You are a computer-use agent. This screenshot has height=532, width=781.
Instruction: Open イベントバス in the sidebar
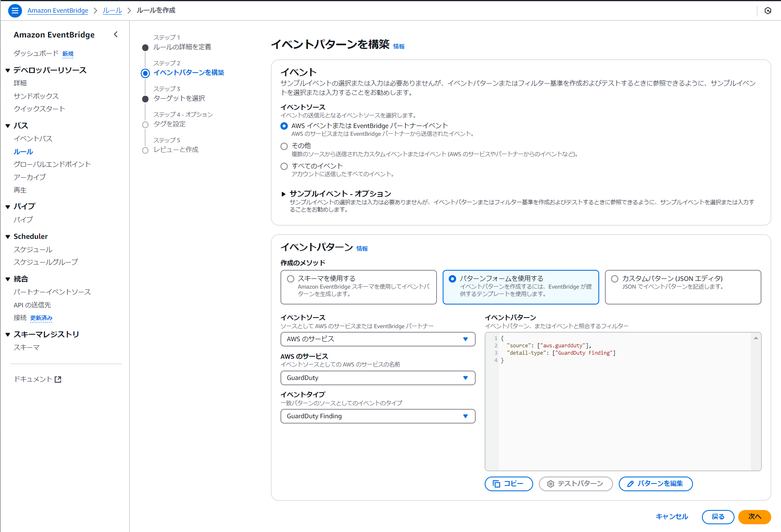pos(33,139)
